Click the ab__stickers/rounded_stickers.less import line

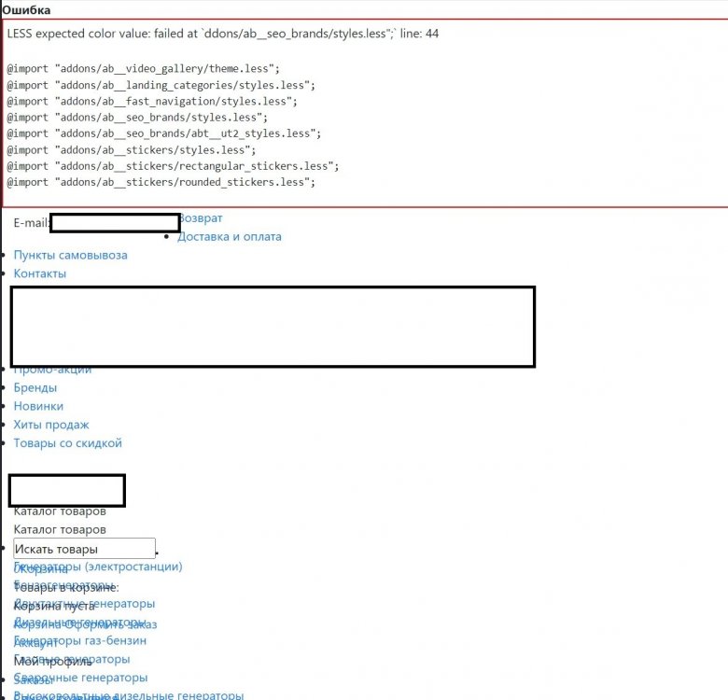click(x=161, y=182)
